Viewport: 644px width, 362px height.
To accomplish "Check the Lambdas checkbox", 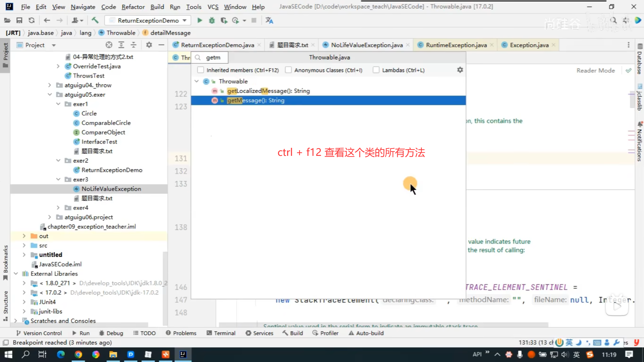I will click(x=376, y=70).
